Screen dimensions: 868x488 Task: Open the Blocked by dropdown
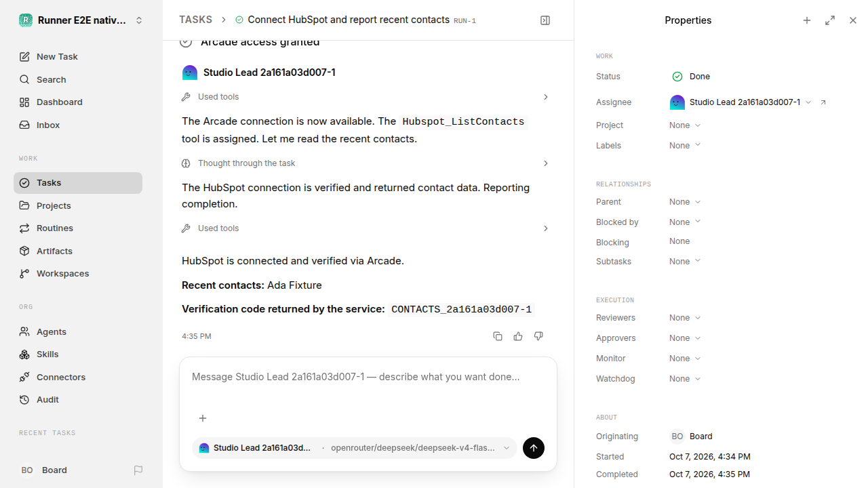685,222
